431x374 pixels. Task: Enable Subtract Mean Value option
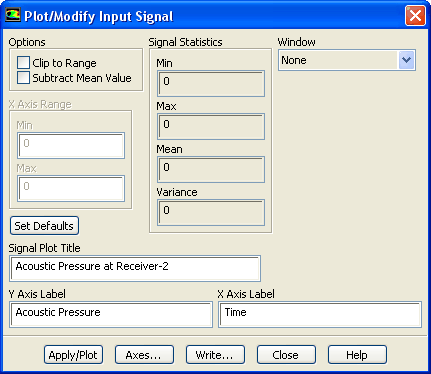coord(23,78)
